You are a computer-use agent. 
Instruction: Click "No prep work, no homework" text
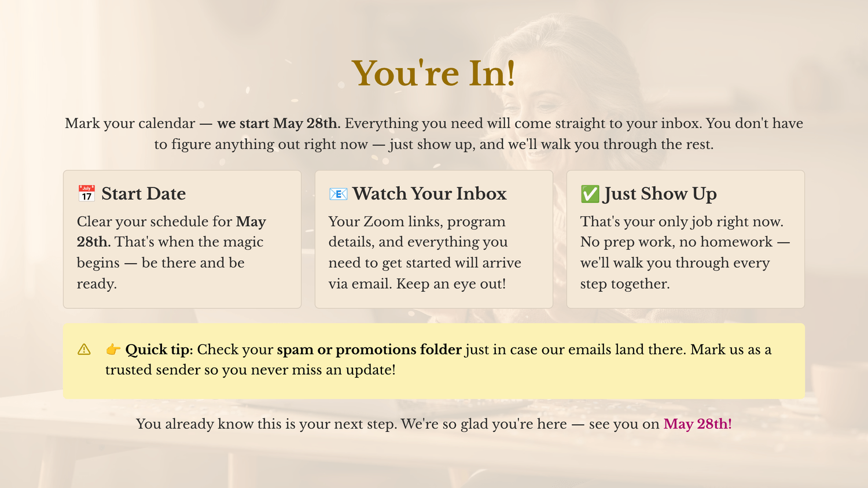click(676, 242)
